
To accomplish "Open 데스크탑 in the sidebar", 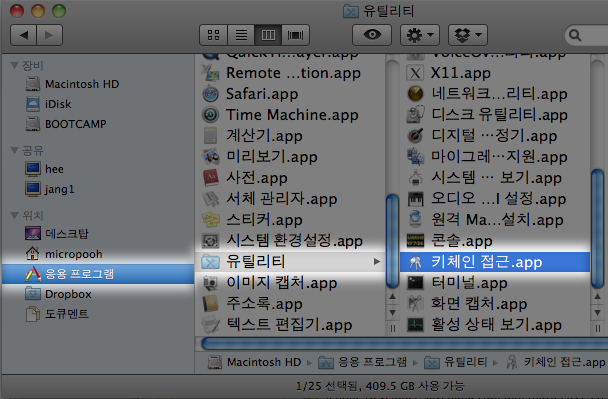I will coord(57,233).
